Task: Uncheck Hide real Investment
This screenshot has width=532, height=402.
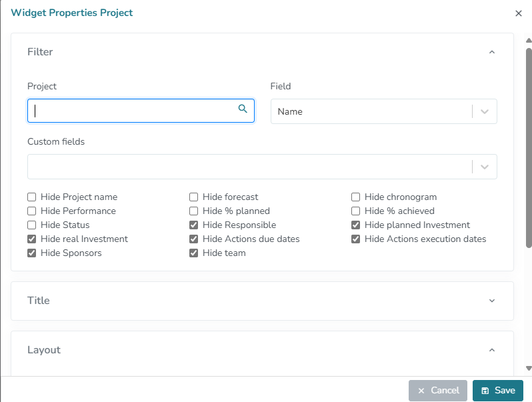Action: 32,239
